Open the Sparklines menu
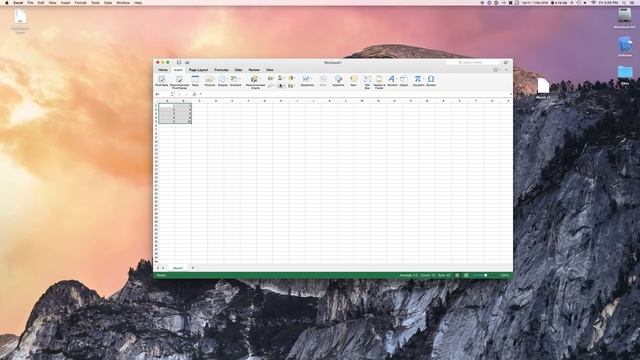The height and width of the screenshot is (360, 640). [x=307, y=80]
